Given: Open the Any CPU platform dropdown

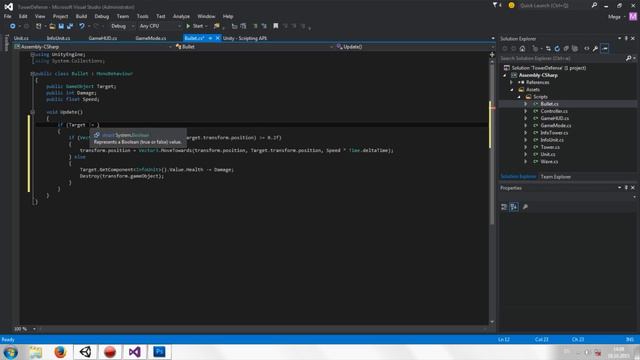Looking at the screenshot, I should (x=160, y=26).
